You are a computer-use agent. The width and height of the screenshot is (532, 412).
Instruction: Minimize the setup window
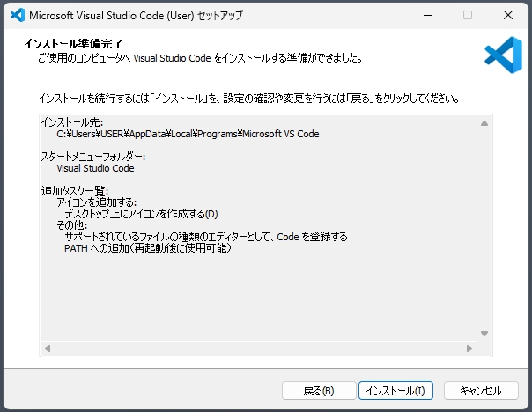(427, 15)
